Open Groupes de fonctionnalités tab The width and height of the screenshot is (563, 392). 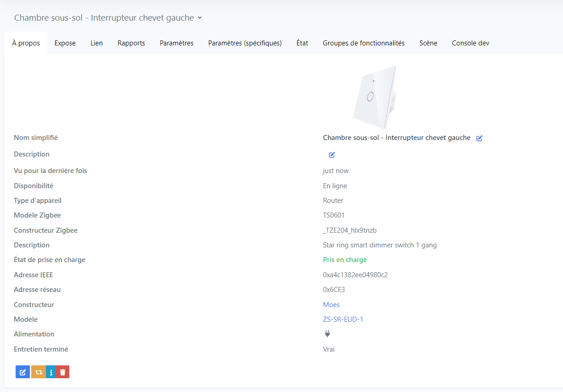(363, 43)
